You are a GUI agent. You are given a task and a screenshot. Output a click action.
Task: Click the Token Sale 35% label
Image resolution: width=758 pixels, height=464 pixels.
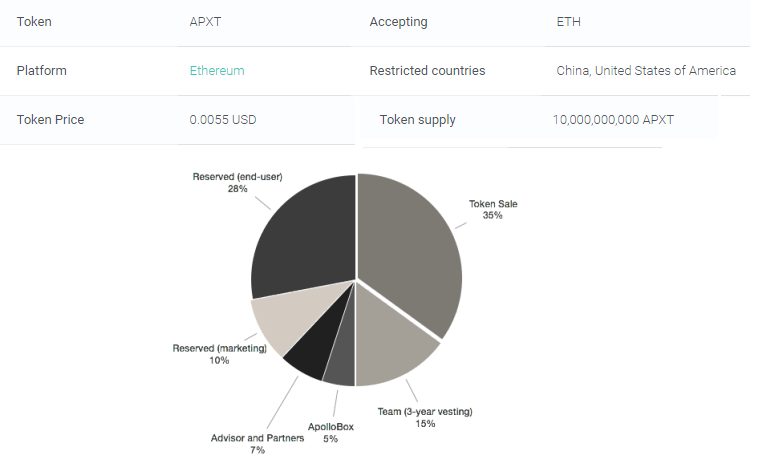[493, 210]
